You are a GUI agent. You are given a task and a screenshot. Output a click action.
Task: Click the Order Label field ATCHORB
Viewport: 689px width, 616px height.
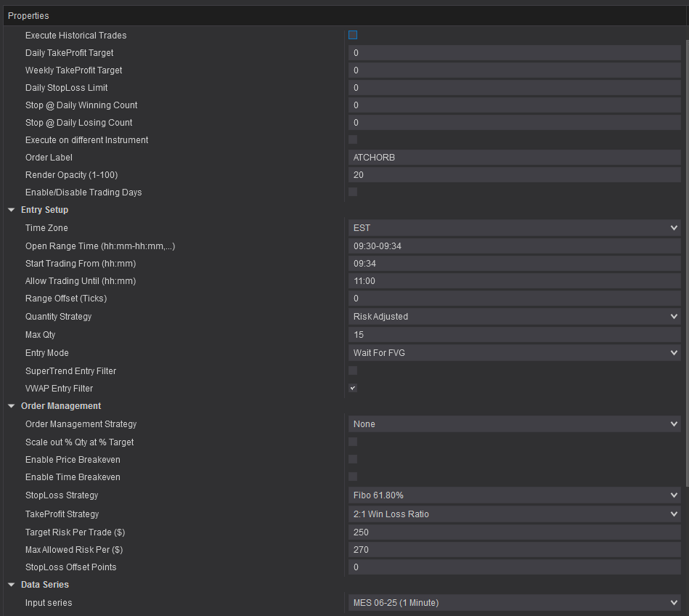coord(515,158)
